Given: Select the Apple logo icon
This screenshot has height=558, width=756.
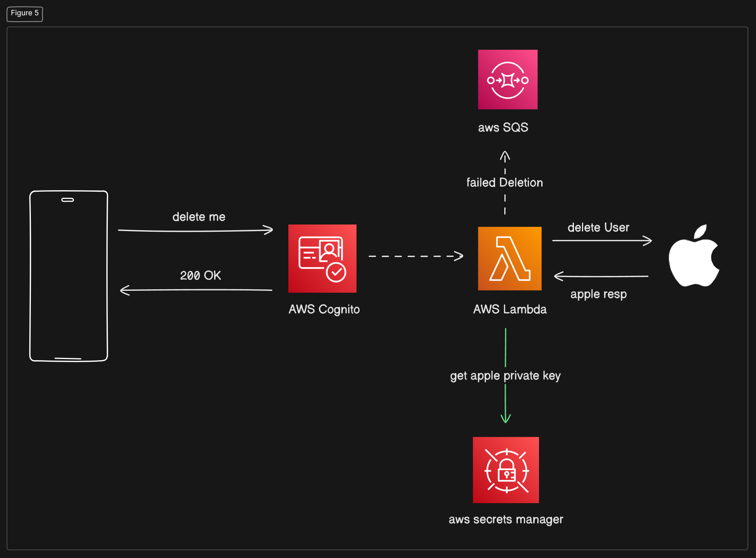Looking at the screenshot, I should (x=694, y=255).
